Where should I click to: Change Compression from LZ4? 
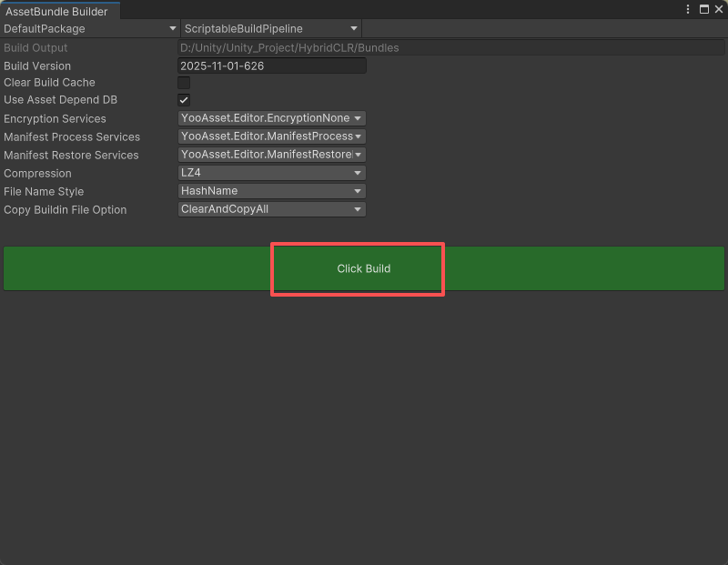[x=272, y=173]
